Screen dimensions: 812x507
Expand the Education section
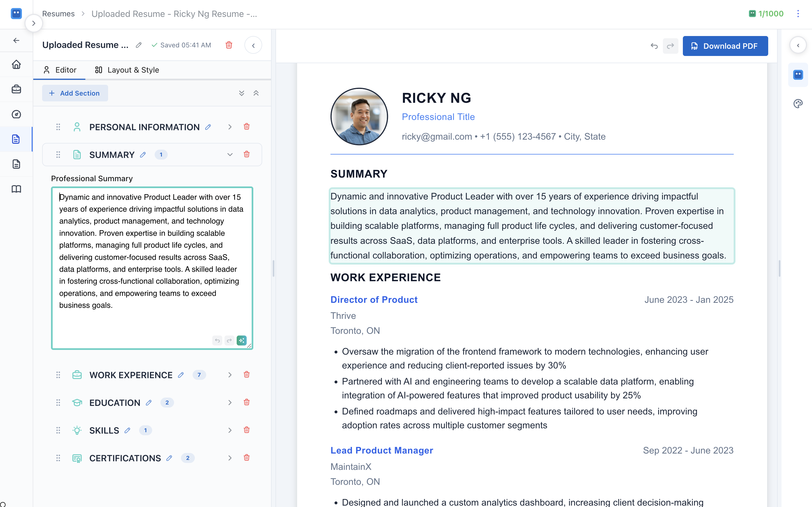(230, 402)
